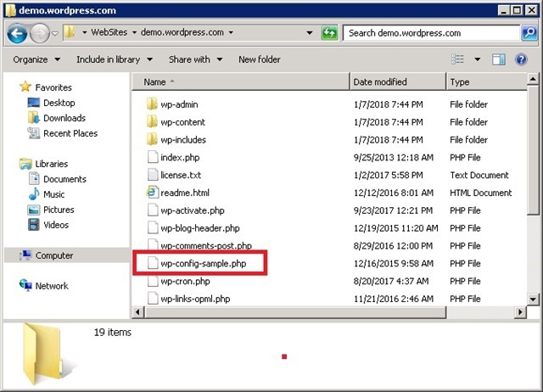Open Recent Places in the navigation pane

tap(62, 133)
